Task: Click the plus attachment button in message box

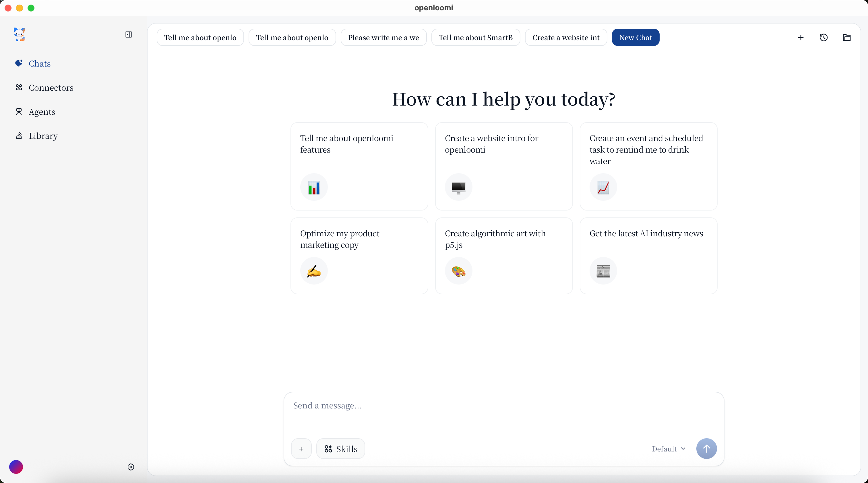Action: [x=301, y=449]
